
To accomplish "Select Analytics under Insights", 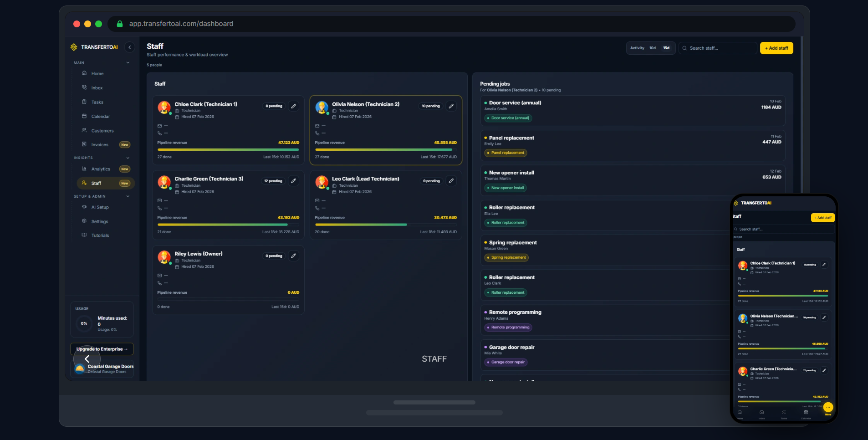I will [100, 169].
